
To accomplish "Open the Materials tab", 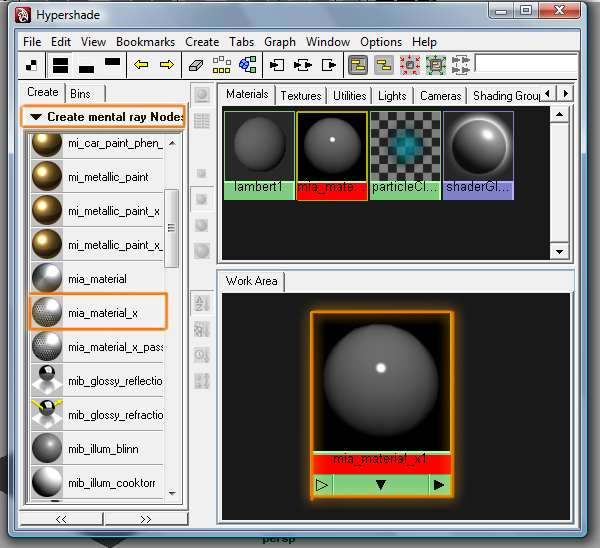I will point(247,94).
